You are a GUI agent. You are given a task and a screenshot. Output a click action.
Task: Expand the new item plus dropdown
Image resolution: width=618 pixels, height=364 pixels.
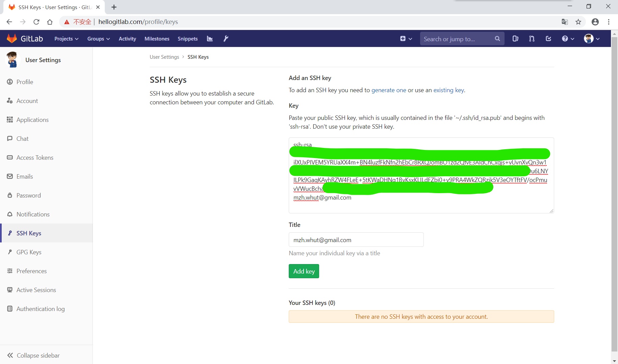[x=406, y=39]
